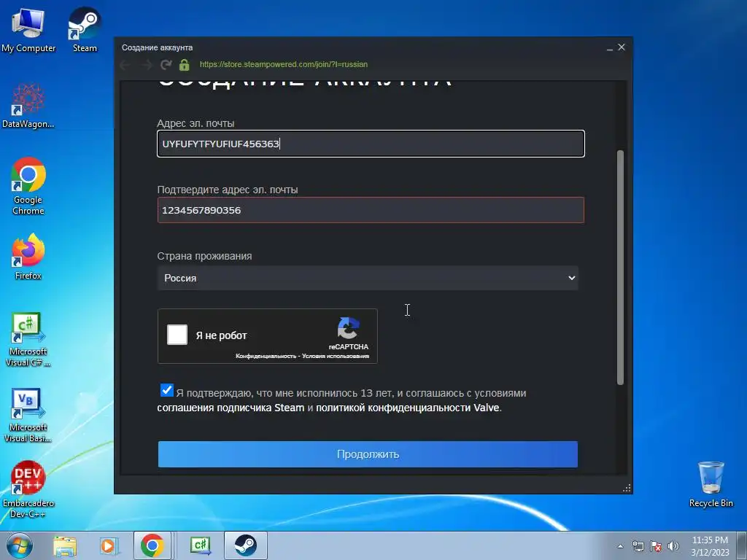Click the Steam page vertical scrollbar
Image resolution: width=747 pixels, height=560 pixels.
pos(620,267)
